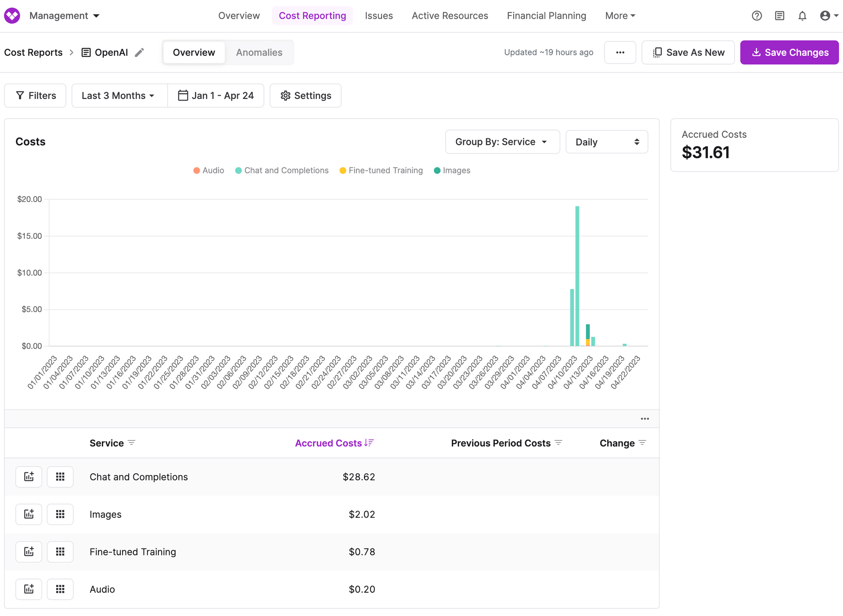Change the Daily granularity dropdown

coord(607,141)
